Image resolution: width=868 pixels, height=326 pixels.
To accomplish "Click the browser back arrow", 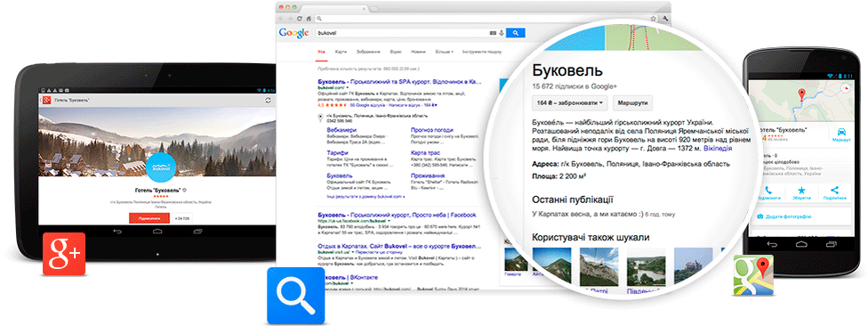I will 282,19.
